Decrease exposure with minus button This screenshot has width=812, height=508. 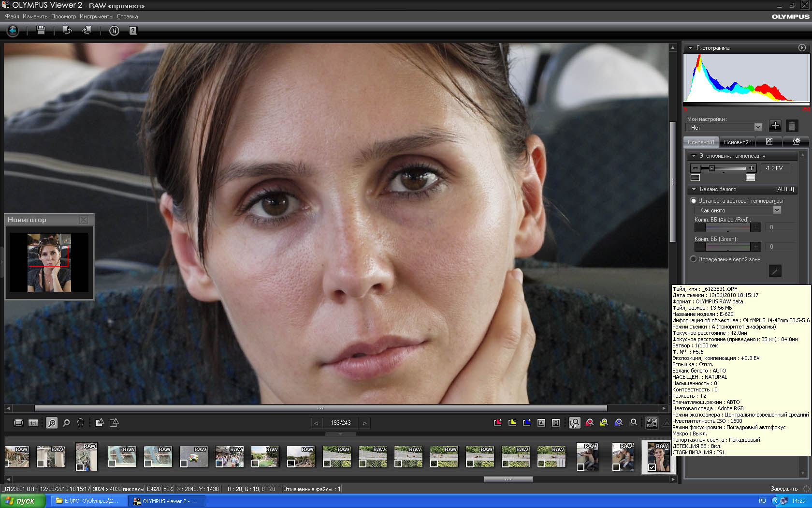click(x=696, y=168)
